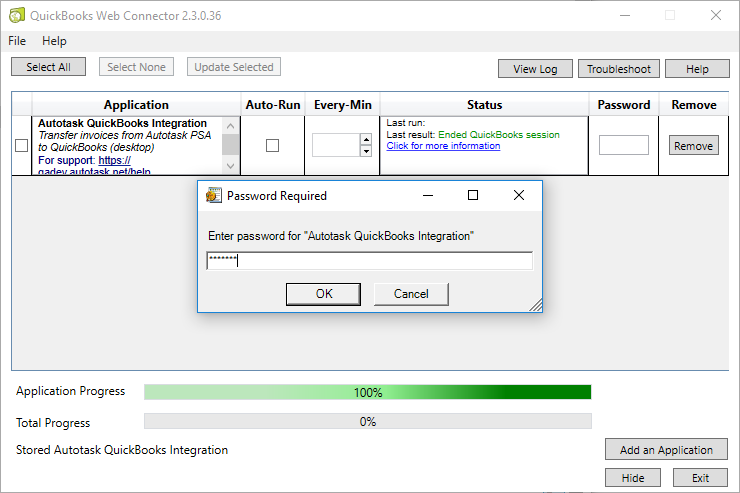Click the Auto-Run column header
Screen dimensions: 740x493
273,105
